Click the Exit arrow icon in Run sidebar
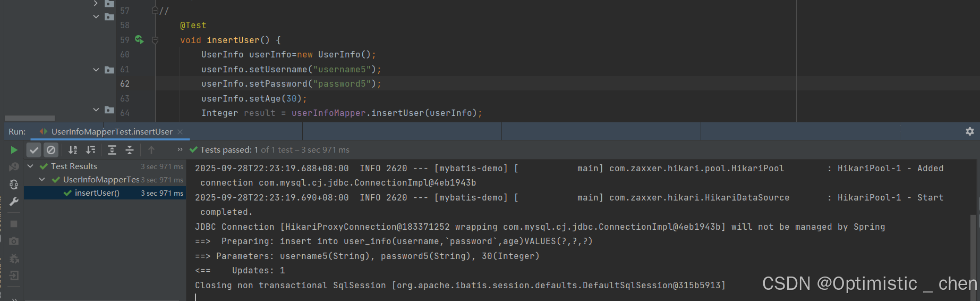Viewport: 980px width, 301px height. [x=14, y=275]
